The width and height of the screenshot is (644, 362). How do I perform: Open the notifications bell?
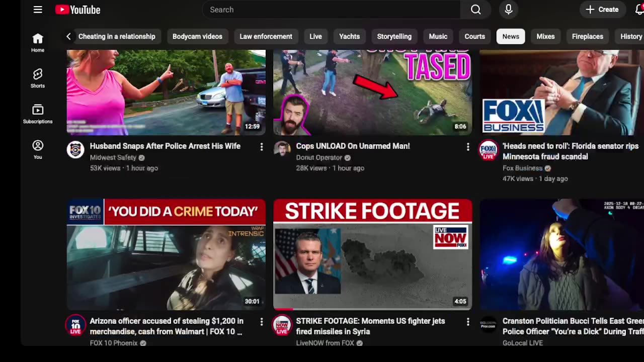[640, 10]
